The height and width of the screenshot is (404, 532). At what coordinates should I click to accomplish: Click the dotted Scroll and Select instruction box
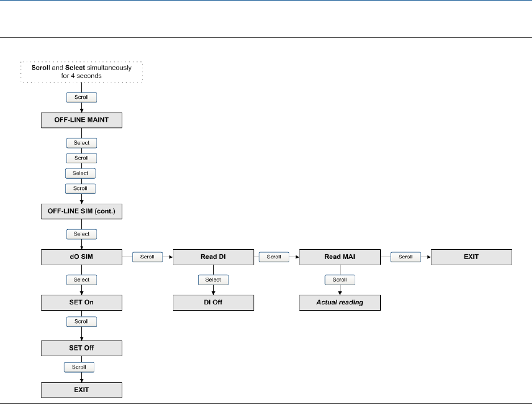82,71
